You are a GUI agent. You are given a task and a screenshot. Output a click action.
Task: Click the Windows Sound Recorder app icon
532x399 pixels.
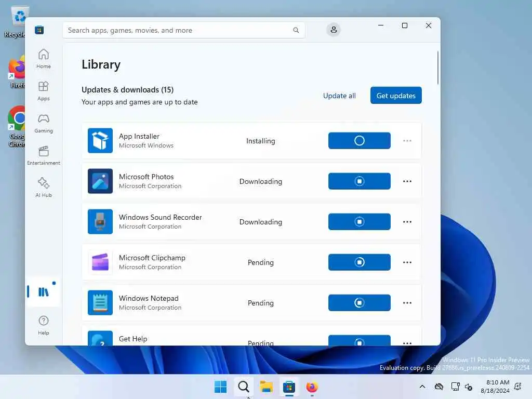click(x=100, y=221)
